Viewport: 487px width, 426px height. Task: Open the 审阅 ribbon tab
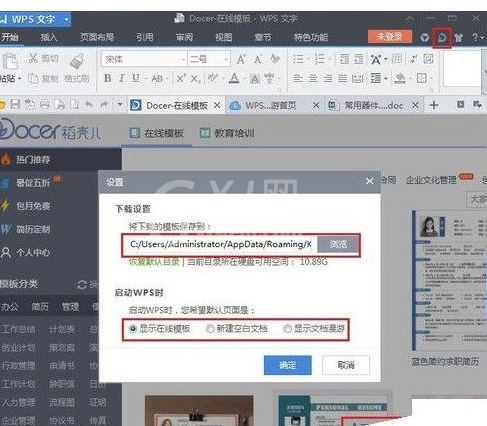(184, 37)
